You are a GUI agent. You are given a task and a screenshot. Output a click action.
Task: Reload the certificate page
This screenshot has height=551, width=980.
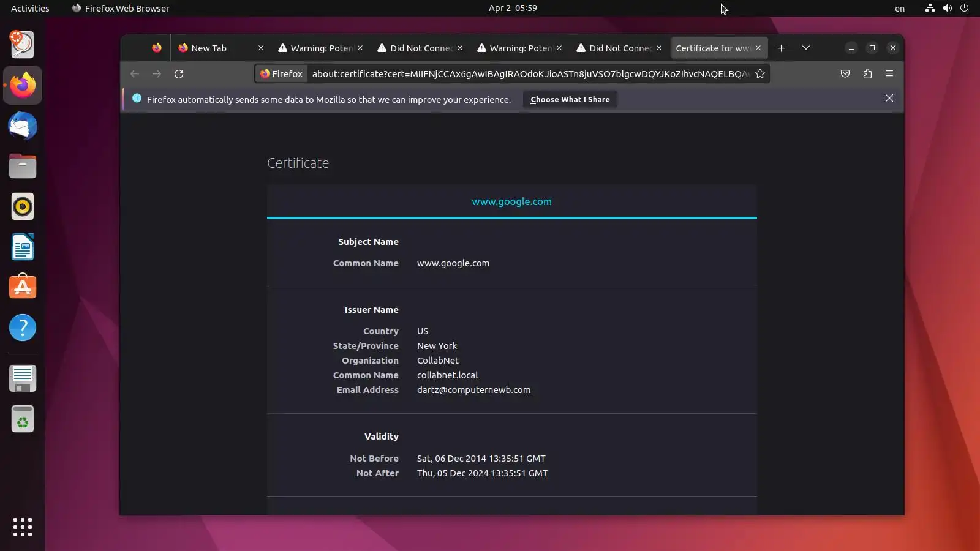(179, 74)
